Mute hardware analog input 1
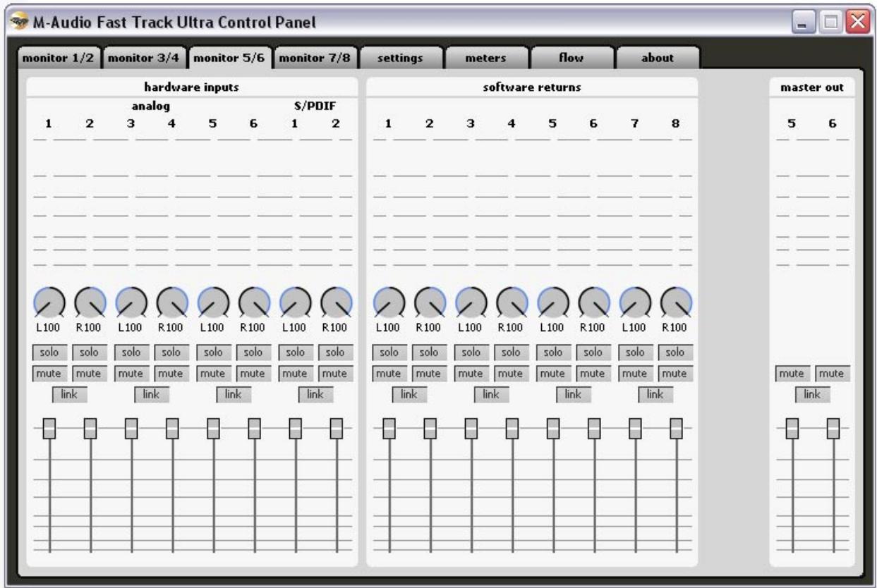877x588 pixels. (x=49, y=374)
